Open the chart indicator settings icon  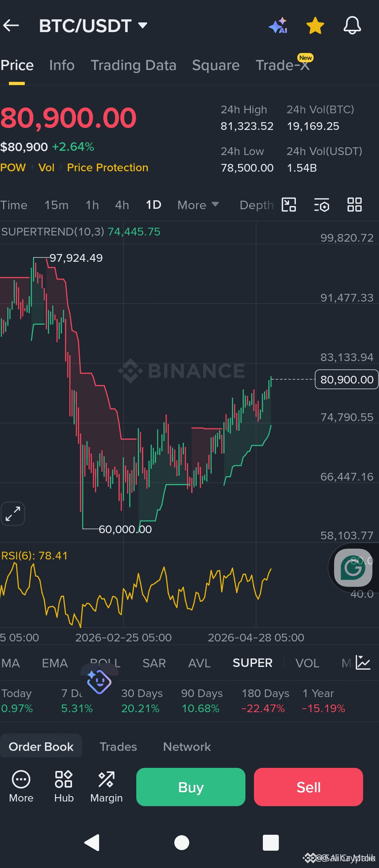coord(322,205)
